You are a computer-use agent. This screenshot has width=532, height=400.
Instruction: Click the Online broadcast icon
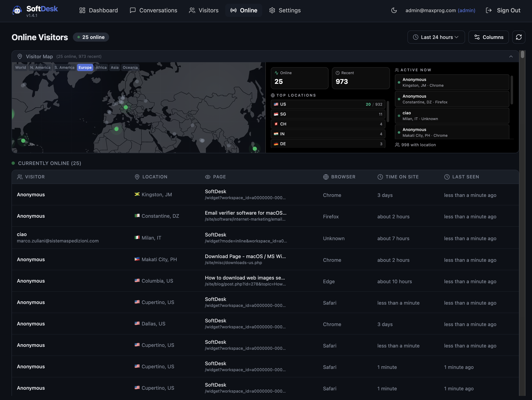pyautogui.click(x=233, y=10)
